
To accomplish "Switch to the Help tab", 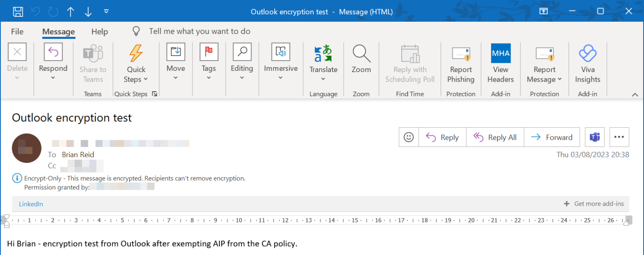I will [99, 31].
